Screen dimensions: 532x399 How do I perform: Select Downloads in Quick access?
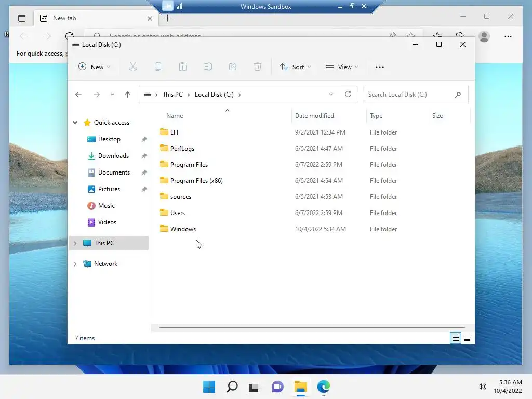[113, 156]
